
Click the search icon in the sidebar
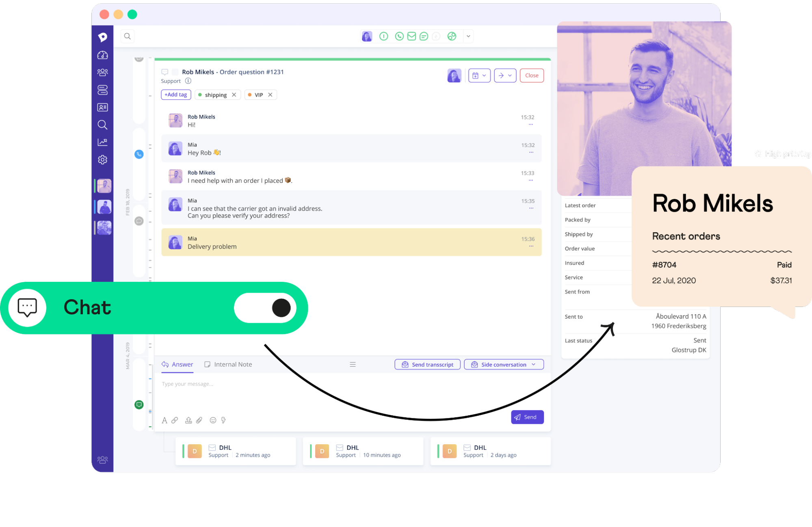click(x=102, y=125)
